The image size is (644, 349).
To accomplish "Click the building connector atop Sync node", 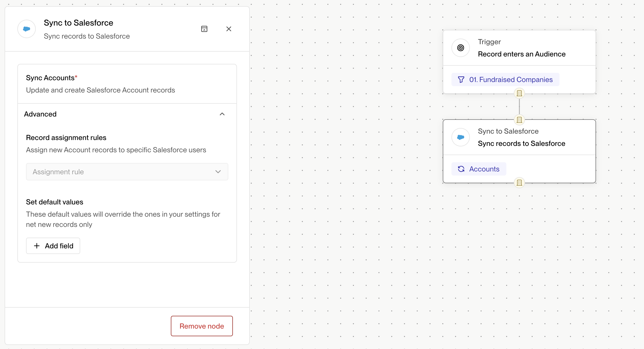I will click(519, 120).
